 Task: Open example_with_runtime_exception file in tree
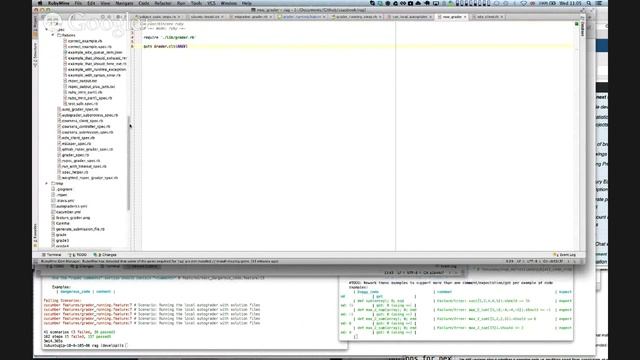point(95,70)
